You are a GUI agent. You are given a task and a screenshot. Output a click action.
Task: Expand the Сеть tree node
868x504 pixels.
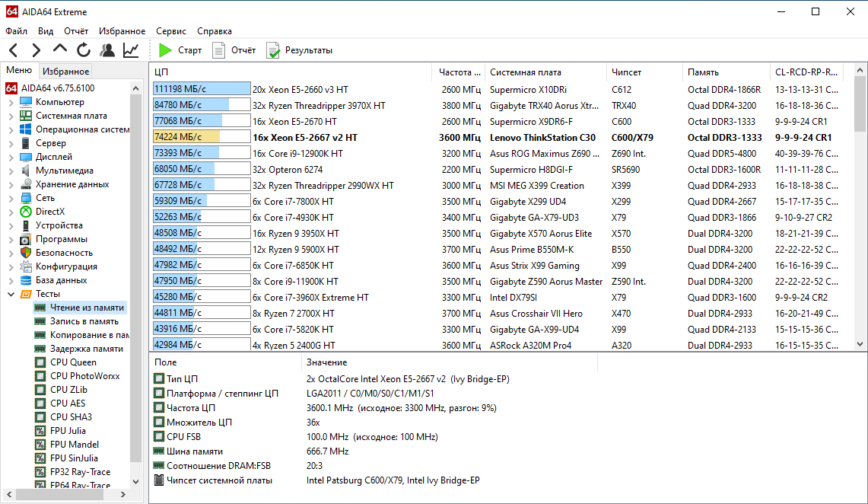(x=11, y=198)
